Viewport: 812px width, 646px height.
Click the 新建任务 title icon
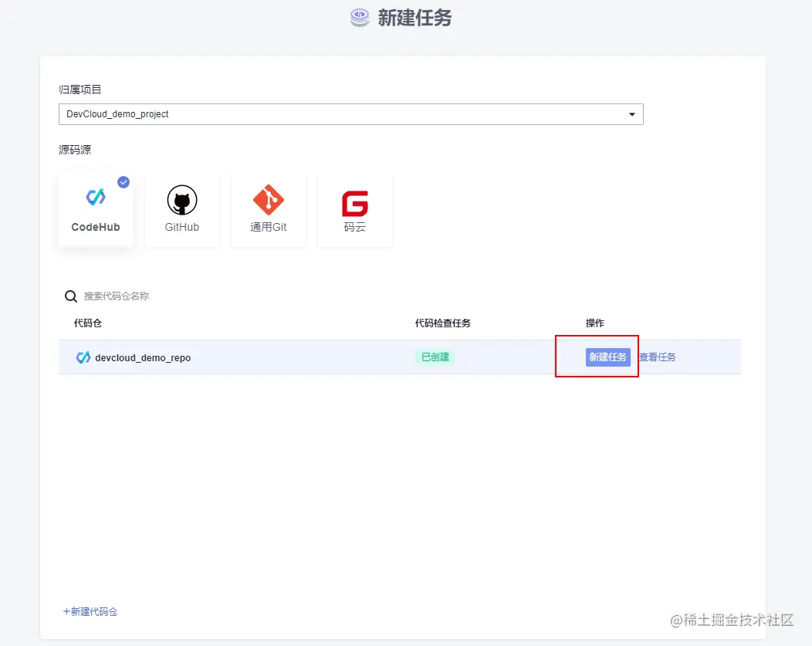pyautogui.click(x=360, y=18)
